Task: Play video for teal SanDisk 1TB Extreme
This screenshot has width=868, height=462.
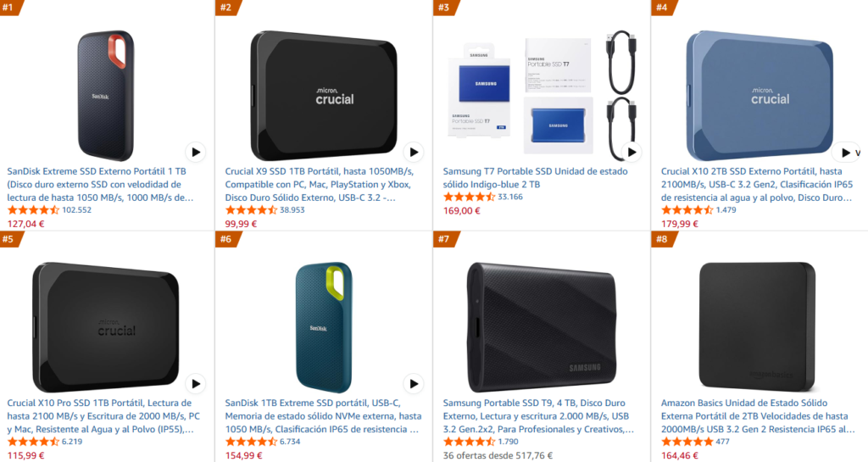Action: point(413,383)
